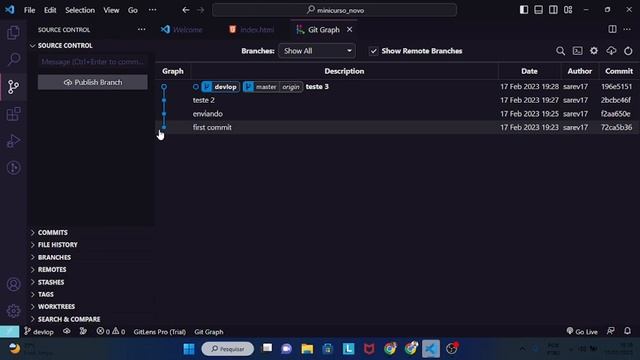This screenshot has width=640, height=360.
Task: Toggle secondary side bar layout icon
Action: click(553, 10)
